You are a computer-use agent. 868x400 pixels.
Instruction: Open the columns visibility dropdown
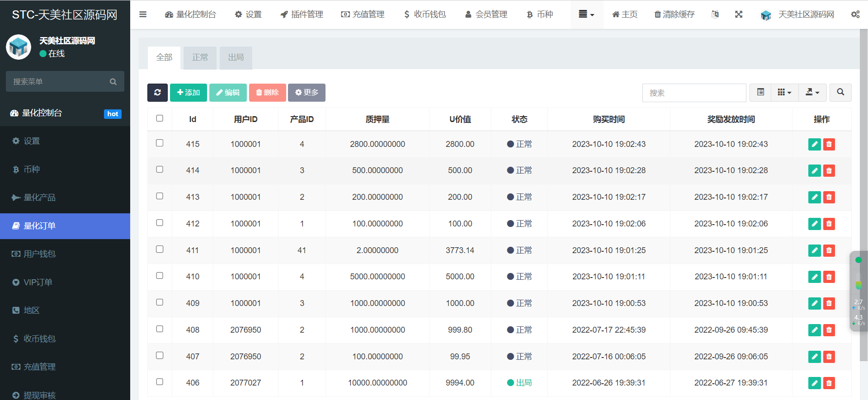pos(784,92)
